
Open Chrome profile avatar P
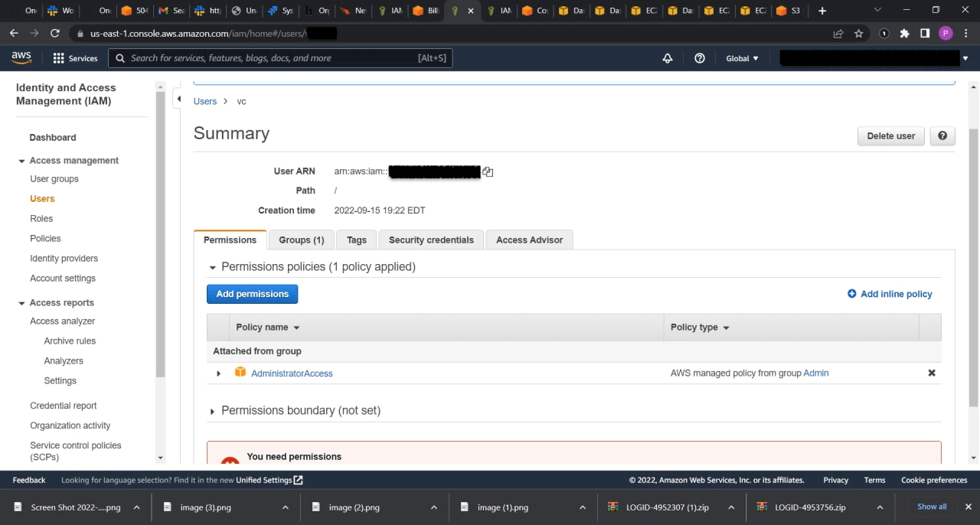click(x=946, y=34)
